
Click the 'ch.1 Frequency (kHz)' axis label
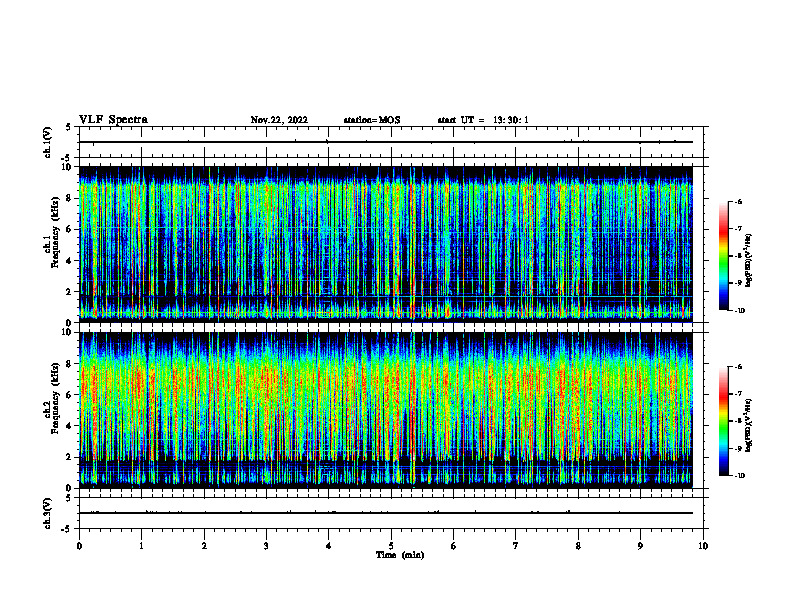tap(51, 232)
